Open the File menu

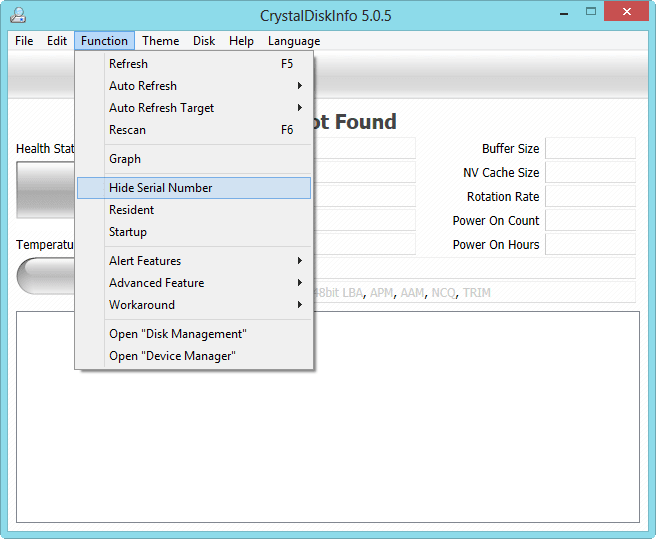click(x=24, y=41)
